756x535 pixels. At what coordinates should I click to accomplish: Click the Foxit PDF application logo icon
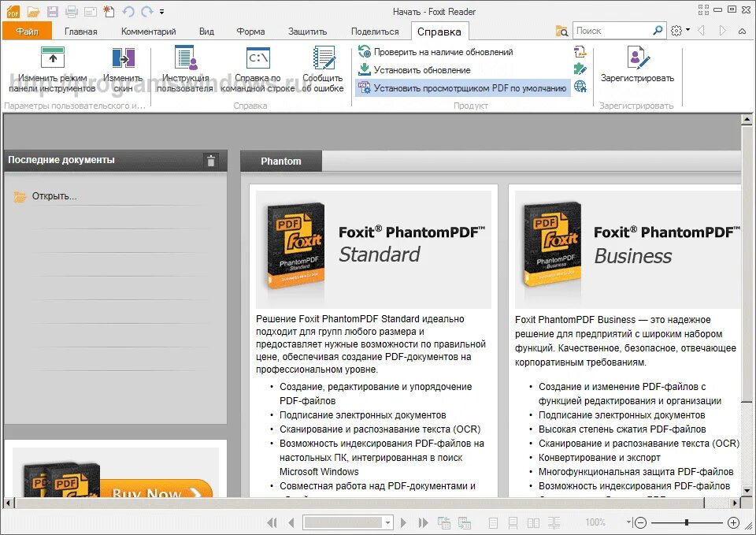[13, 11]
